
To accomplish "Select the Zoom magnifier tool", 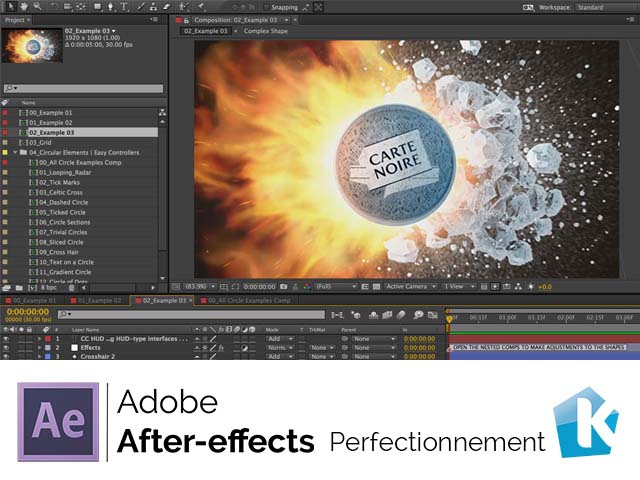I will click(x=37, y=6).
